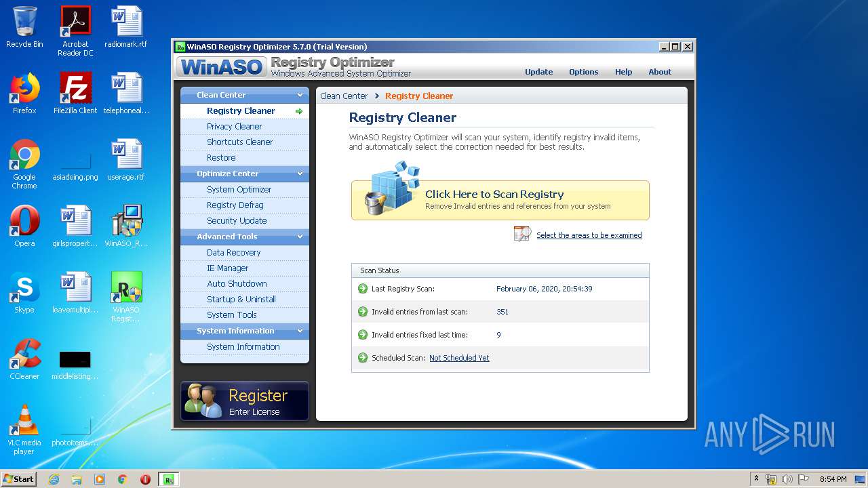Image resolution: width=868 pixels, height=488 pixels.
Task: Click the Show desktop button
Action: click(861, 479)
